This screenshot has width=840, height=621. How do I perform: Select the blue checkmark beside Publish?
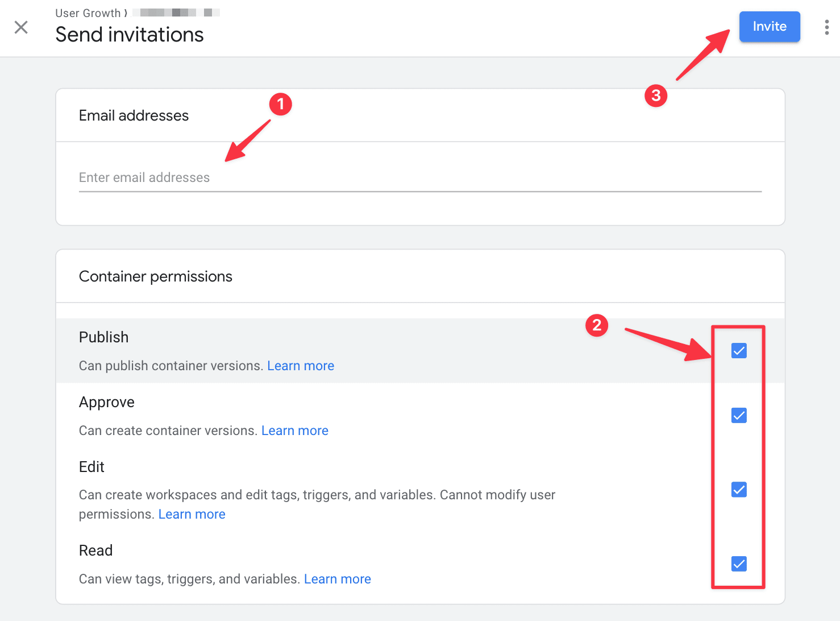pos(738,350)
